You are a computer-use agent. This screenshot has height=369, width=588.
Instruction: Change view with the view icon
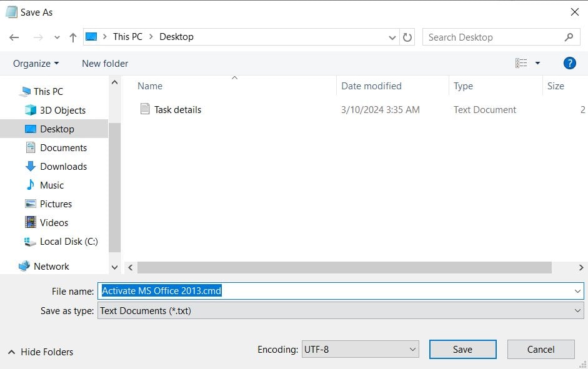[521, 63]
